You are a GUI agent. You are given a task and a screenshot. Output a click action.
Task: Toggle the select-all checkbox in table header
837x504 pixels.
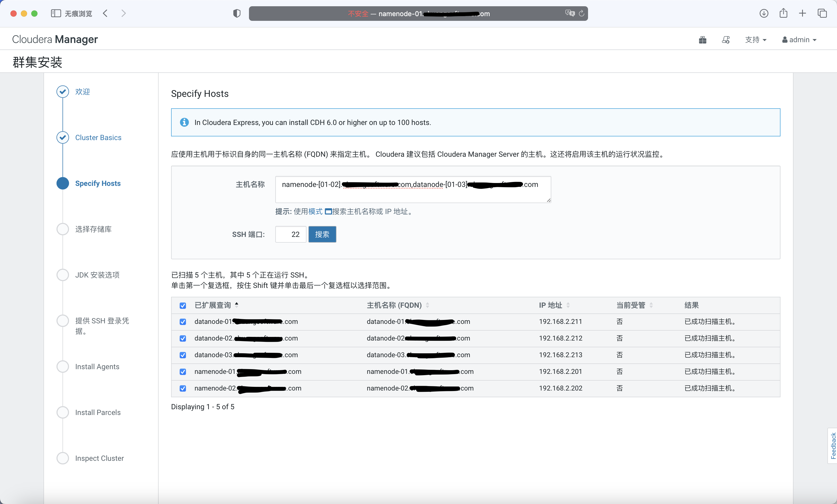pyautogui.click(x=183, y=306)
